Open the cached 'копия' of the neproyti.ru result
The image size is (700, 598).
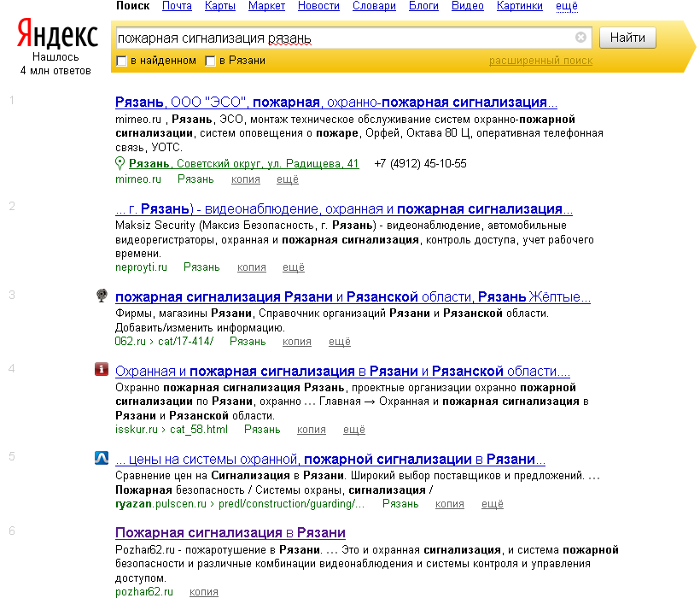251,267
